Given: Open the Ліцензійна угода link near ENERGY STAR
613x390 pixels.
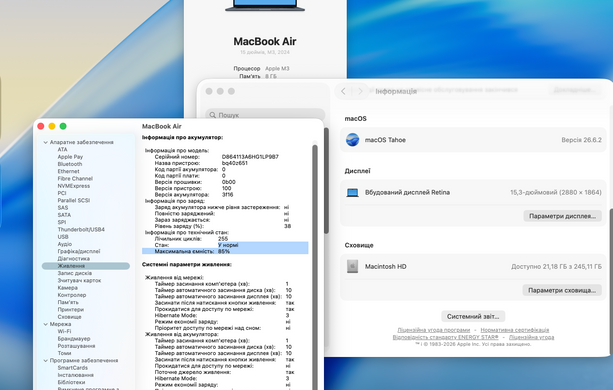Looking at the screenshot, I should click(531, 337).
